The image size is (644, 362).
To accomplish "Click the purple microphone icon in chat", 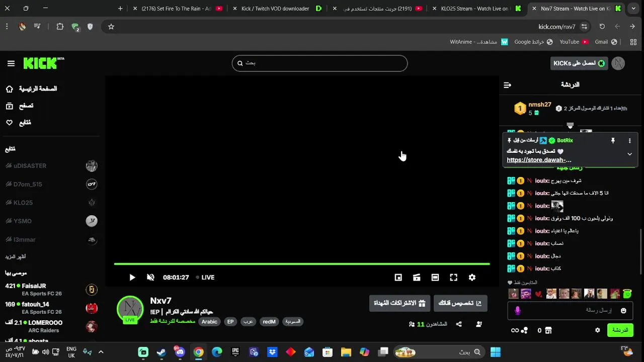I will tap(517, 311).
